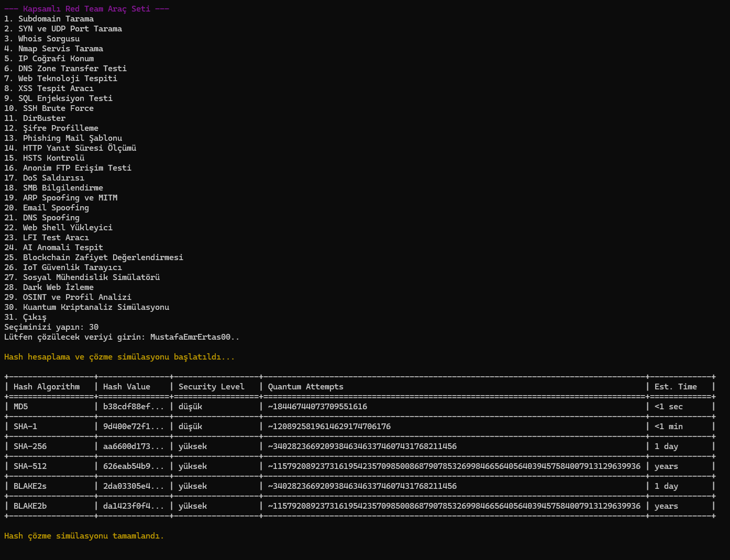Click the '11. DirBuster' line

coord(35,118)
